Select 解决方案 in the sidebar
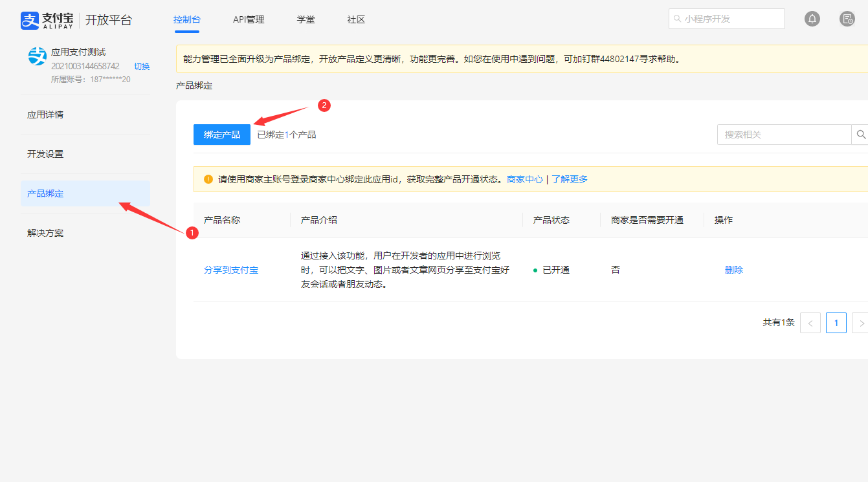 (45, 233)
